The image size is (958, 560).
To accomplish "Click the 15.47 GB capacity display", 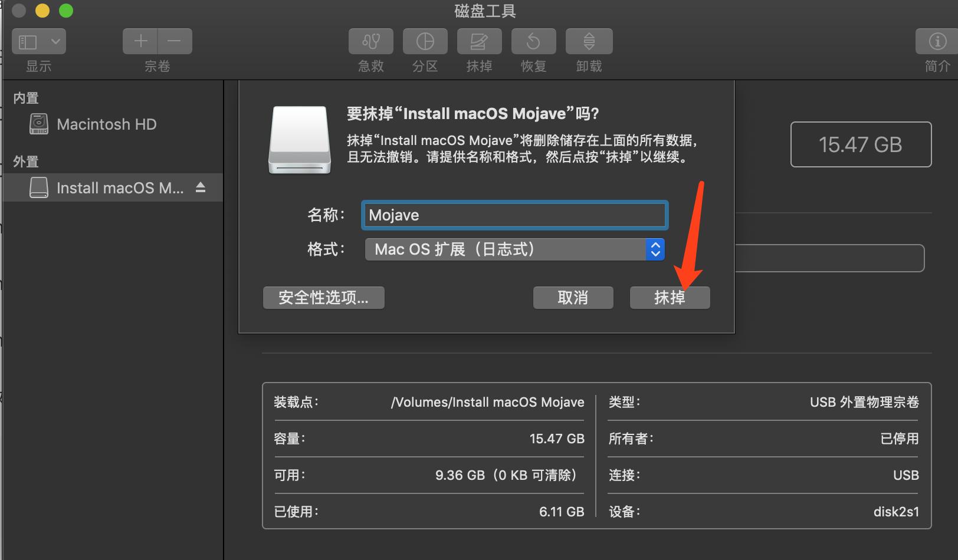I will 860,144.
